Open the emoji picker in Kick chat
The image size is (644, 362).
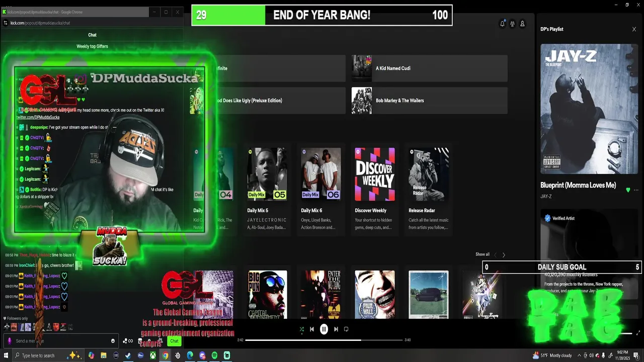tap(113, 341)
